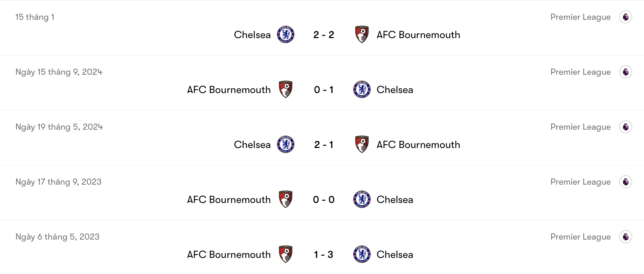
Task: Open the Bournemouth badge in the 0 - 0 match
Action: pos(286,200)
